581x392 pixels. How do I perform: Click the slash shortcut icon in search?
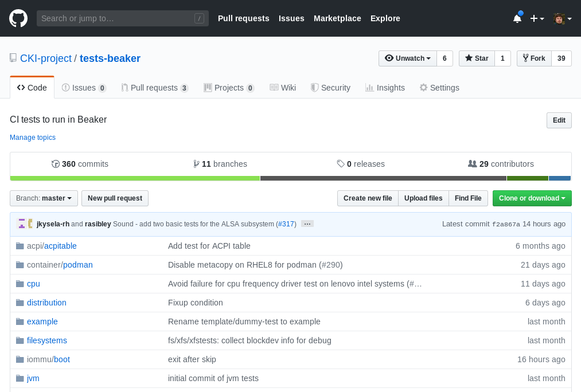point(199,18)
